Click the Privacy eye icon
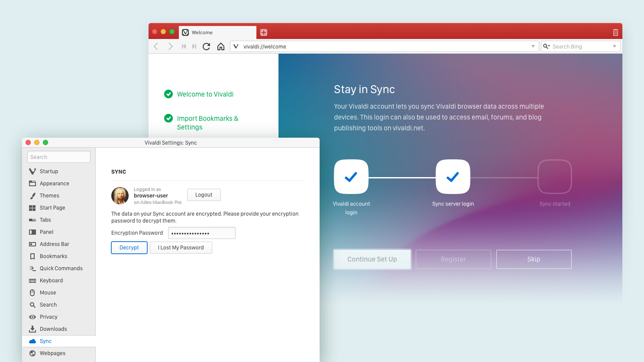This screenshot has height=362, width=644. pos(32,317)
